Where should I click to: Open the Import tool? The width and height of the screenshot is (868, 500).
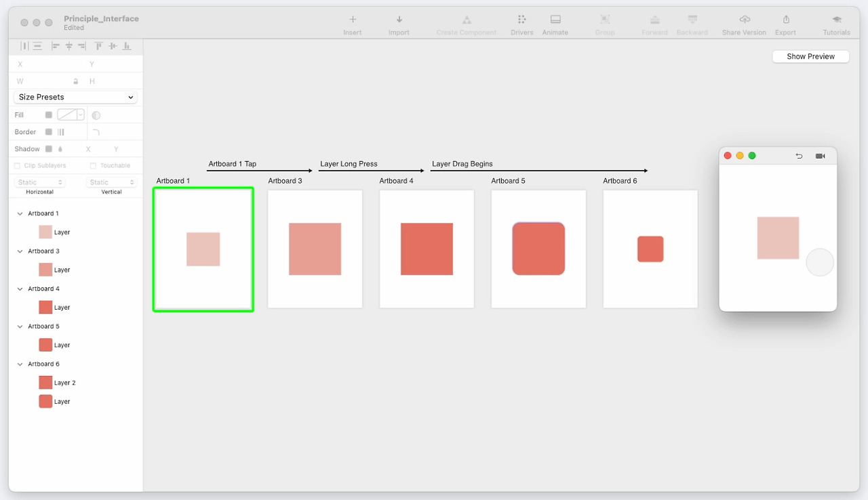point(399,20)
